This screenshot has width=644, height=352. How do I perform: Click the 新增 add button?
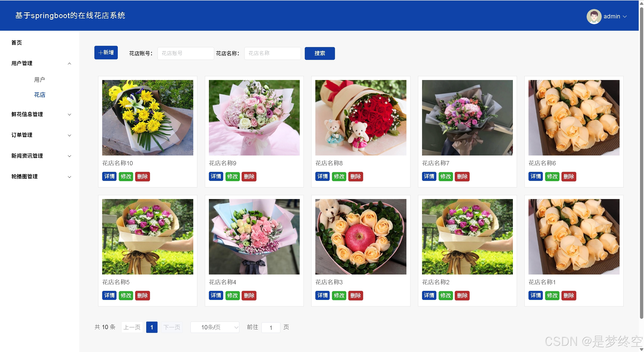[x=106, y=53]
